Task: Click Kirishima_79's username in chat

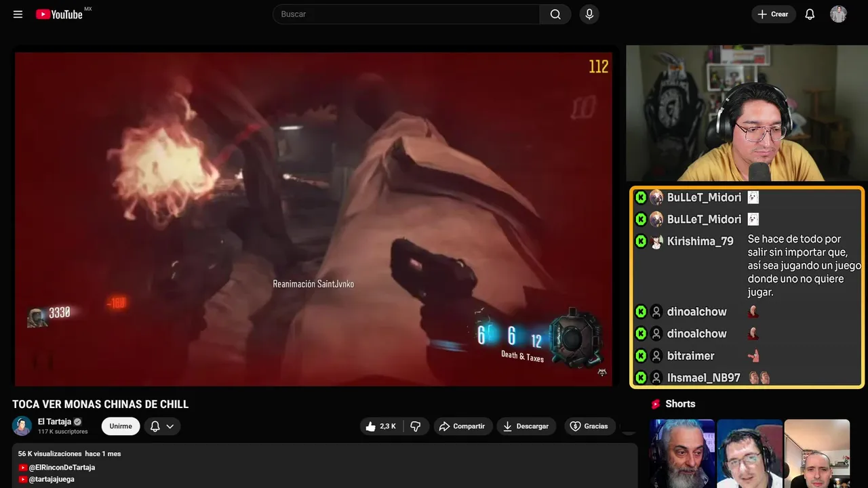Action: click(x=701, y=241)
